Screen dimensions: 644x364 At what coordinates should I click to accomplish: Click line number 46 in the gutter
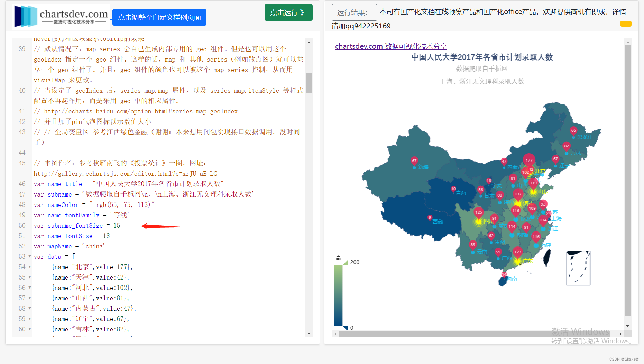[x=22, y=184]
